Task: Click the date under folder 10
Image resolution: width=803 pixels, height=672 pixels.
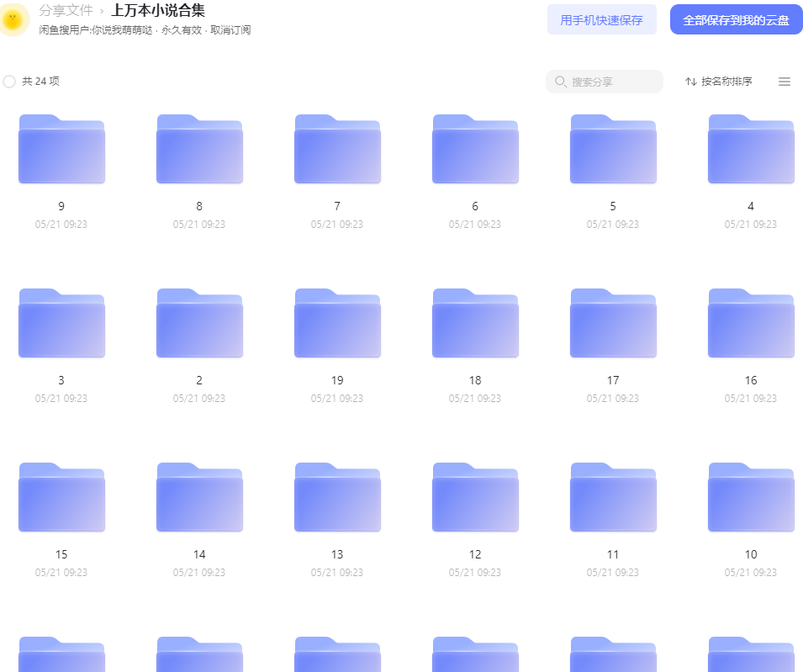Action: point(751,573)
